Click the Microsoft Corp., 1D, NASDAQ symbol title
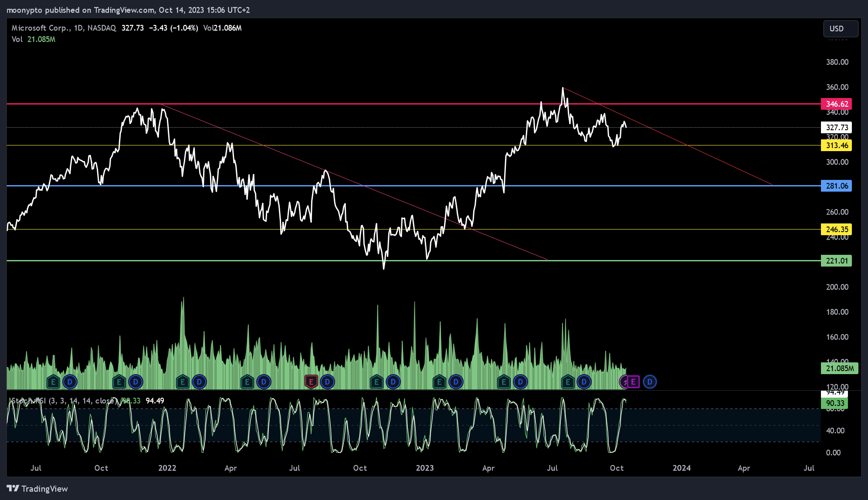 pyautogui.click(x=64, y=28)
